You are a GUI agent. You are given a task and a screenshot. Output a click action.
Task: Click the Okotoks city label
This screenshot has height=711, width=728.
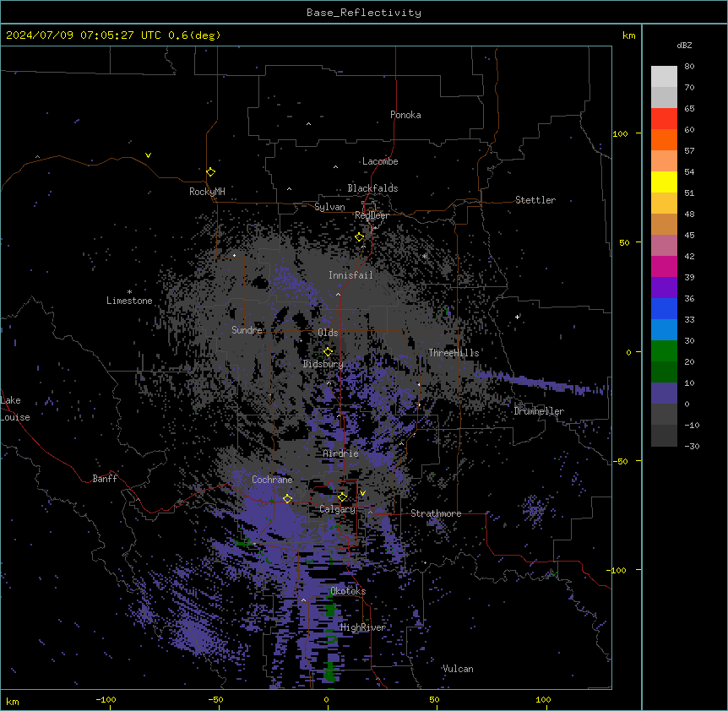[x=348, y=591]
